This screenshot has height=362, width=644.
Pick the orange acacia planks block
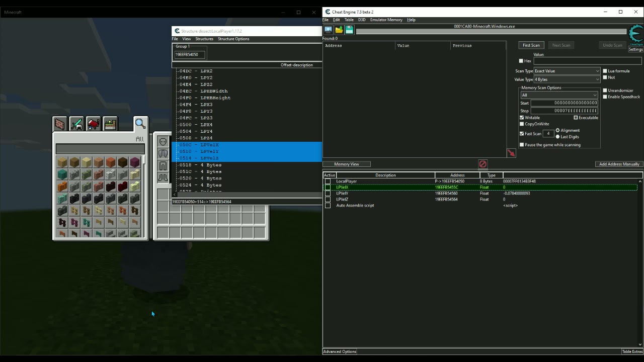(111, 162)
